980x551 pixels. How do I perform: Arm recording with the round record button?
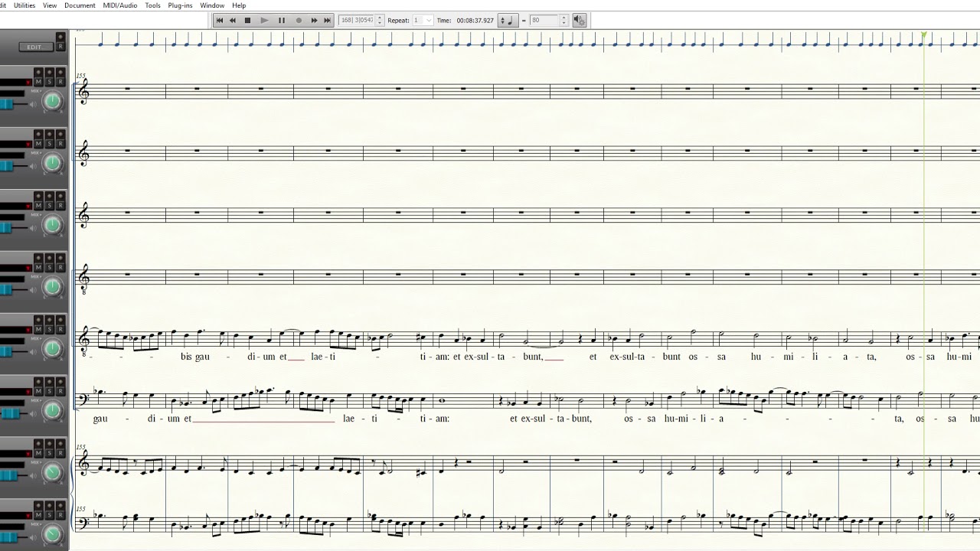(x=299, y=21)
